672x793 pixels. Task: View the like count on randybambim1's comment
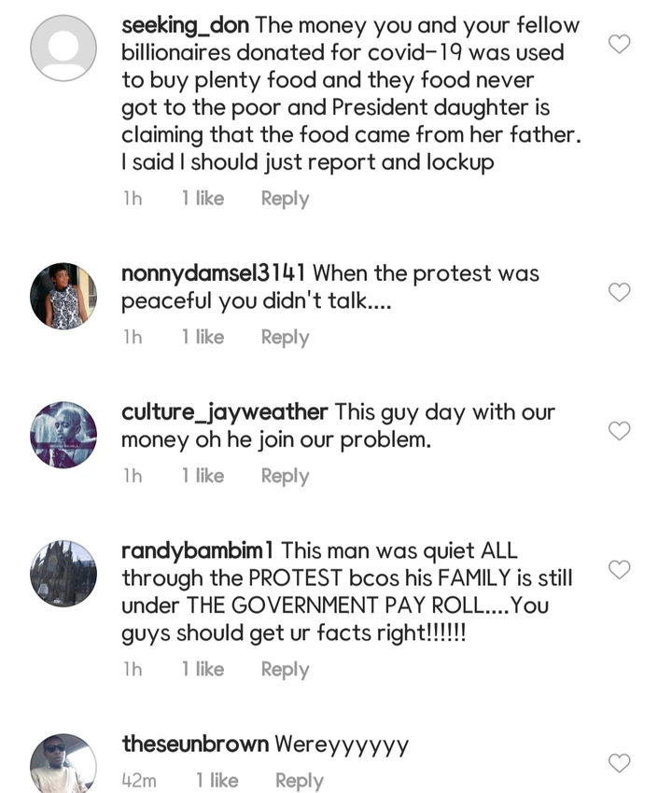point(203,669)
